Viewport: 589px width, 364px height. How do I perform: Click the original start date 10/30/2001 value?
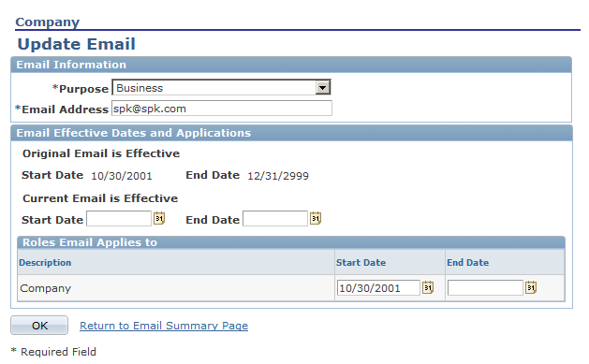(x=122, y=176)
